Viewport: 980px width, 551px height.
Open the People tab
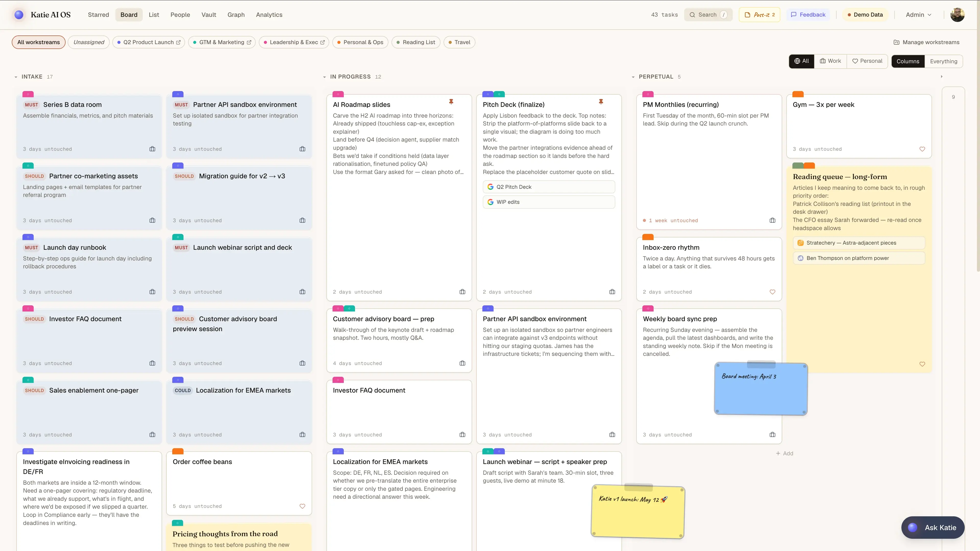pyautogui.click(x=180, y=15)
